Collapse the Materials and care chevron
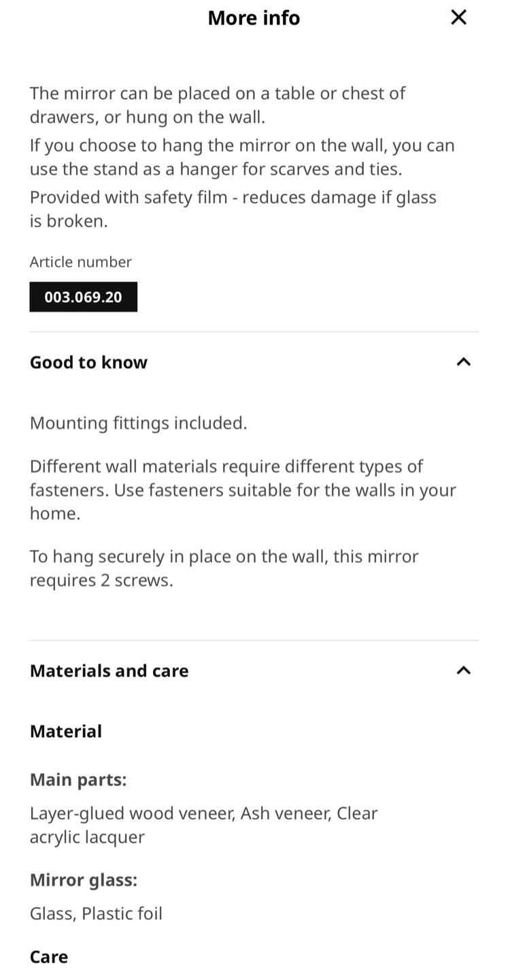The image size is (508, 980). [x=463, y=671]
